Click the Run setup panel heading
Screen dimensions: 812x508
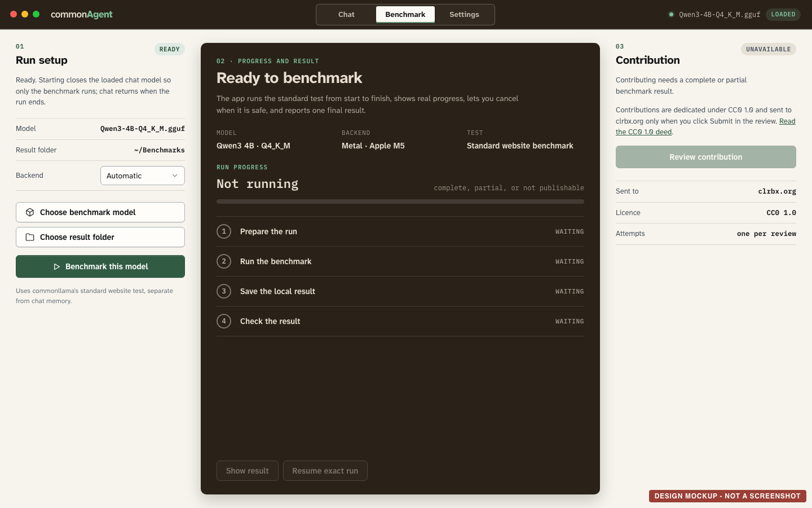pyautogui.click(x=42, y=60)
